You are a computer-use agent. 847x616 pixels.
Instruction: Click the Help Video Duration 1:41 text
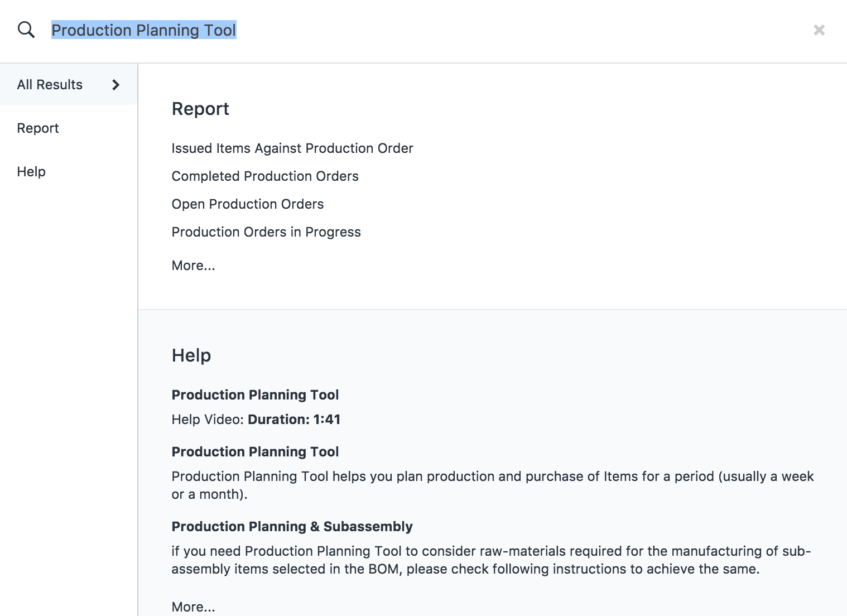256,420
